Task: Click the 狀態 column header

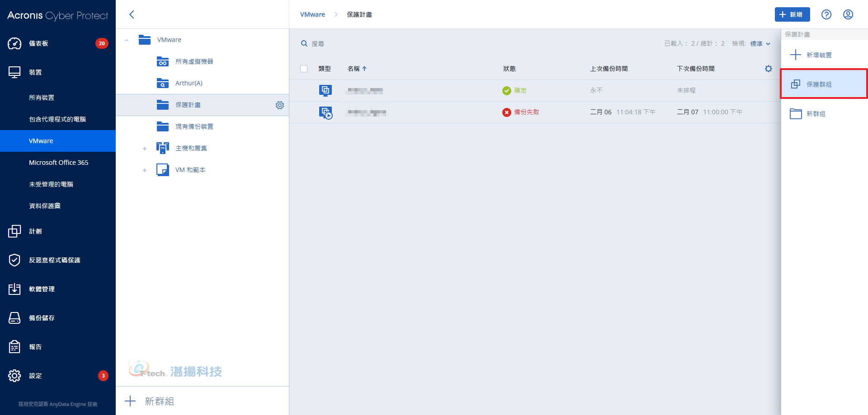Action: pos(509,69)
